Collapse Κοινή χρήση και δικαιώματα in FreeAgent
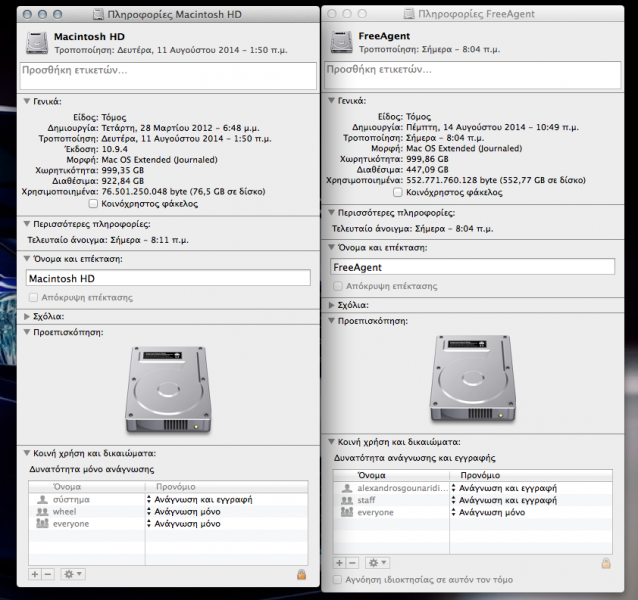 [331, 442]
